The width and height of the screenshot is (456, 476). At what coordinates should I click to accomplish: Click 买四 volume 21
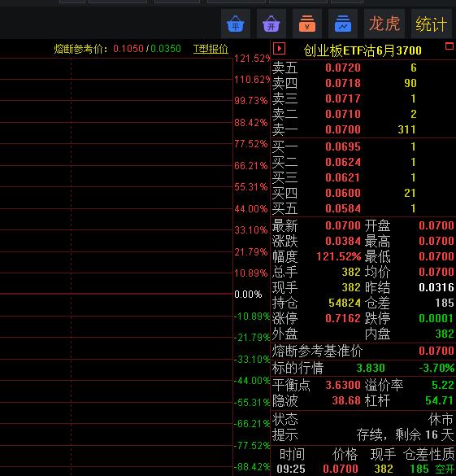pyautogui.click(x=410, y=193)
